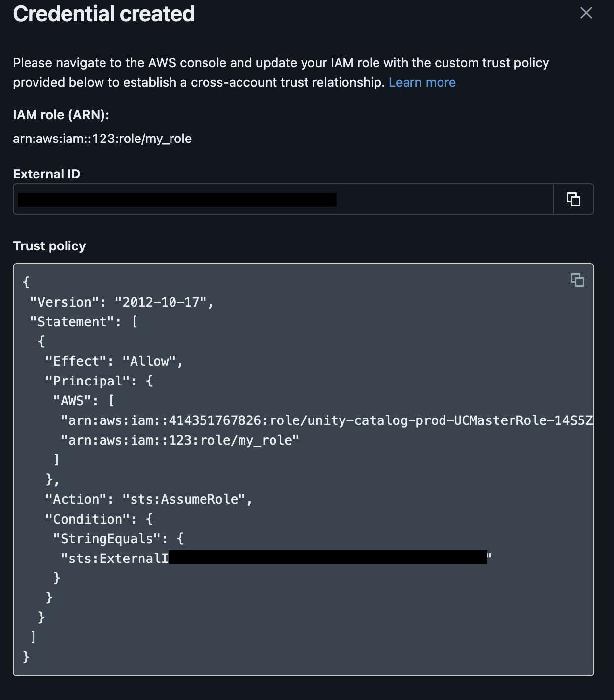Screen dimensions: 614x700
Task: Select the IAM role ARN text arn:aws:iam::123:role/my_role
Action: click(103, 139)
